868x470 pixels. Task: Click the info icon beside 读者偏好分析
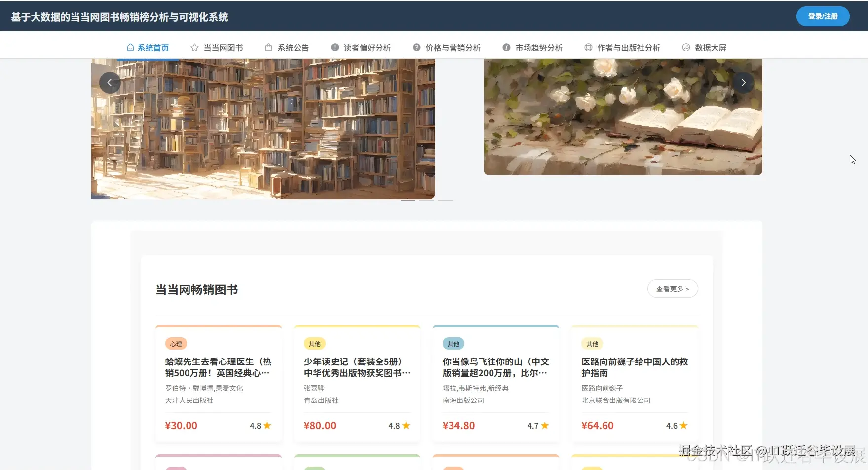point(335,48)
